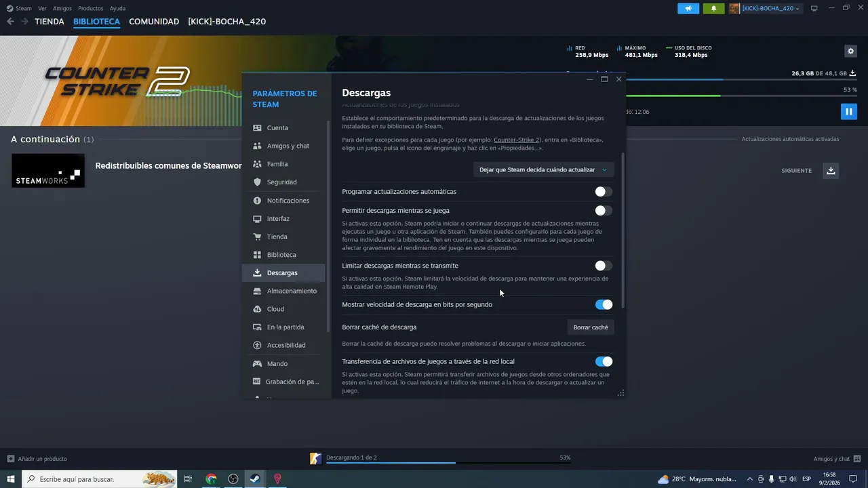
Task: Expand the [KICK]-BOCHA_420 account dropdown
Action: coord(766,8)
